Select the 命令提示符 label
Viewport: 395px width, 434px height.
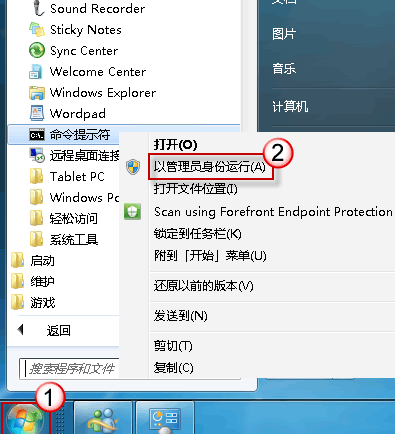coord(80,135)
